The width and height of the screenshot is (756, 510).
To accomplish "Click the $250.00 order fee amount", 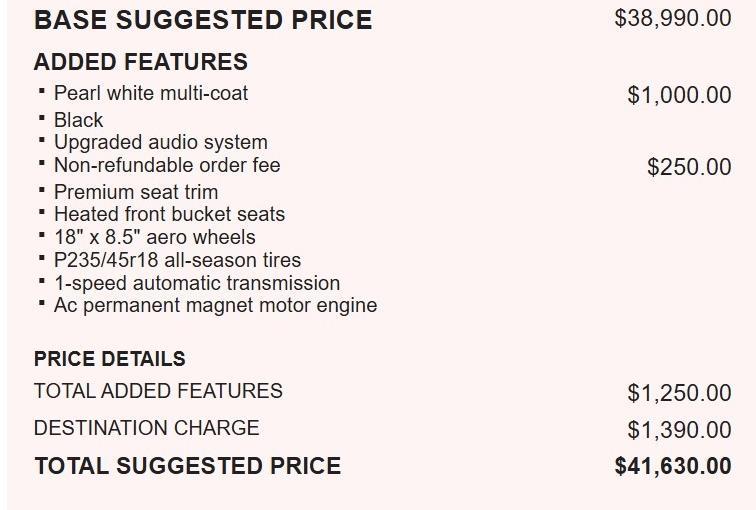I will coord(689,167).
